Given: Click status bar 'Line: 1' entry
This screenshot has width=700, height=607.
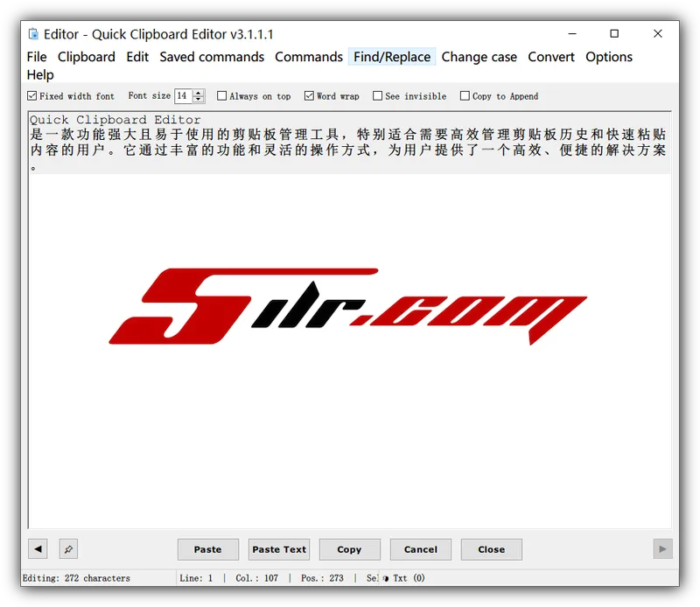Looking at the screenshot, I should pos(196,578).
